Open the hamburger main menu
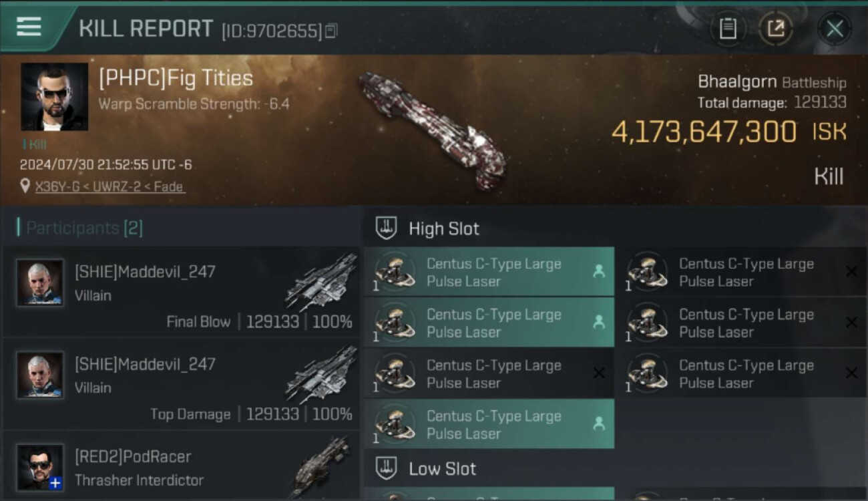This screenshot has width=868, height=501. [29, 27]
